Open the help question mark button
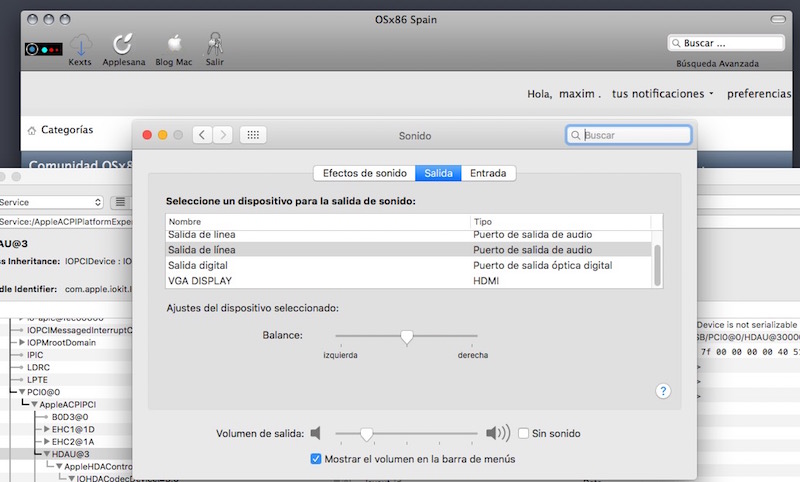 pos(663,391)
